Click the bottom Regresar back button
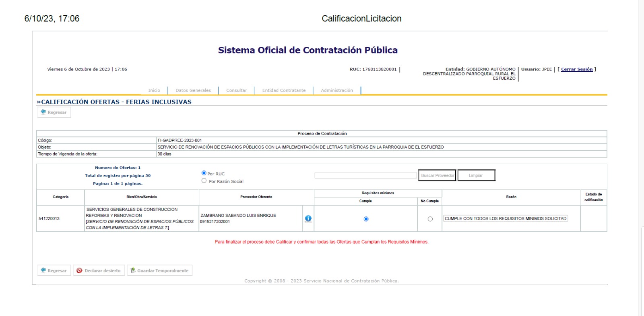644x316 pixels. tap(54, 270)
